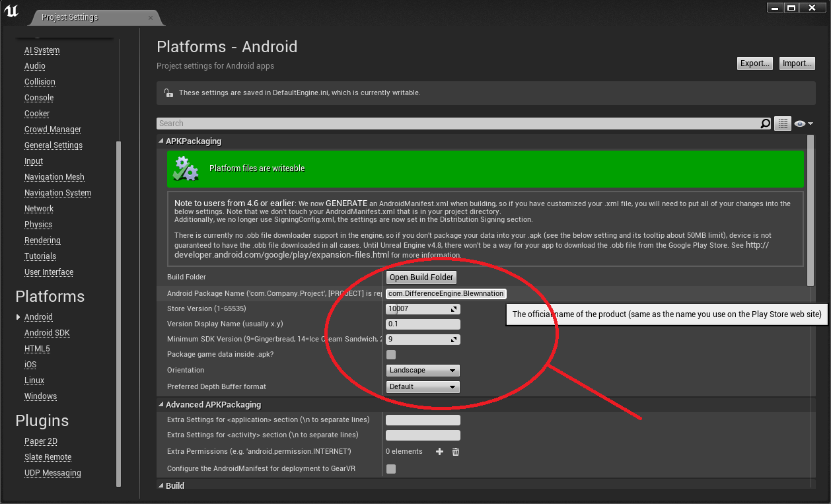The image size is (831, 504).
Task: Open Navigation Mesh settings
Action: pyautogui.click(x=54, y=177)
